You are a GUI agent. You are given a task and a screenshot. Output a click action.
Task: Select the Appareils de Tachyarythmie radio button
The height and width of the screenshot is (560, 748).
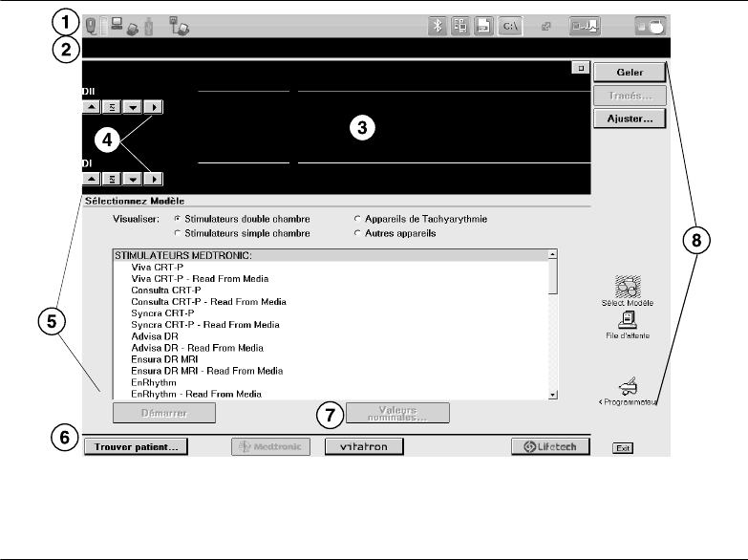[x=357, y=219]
